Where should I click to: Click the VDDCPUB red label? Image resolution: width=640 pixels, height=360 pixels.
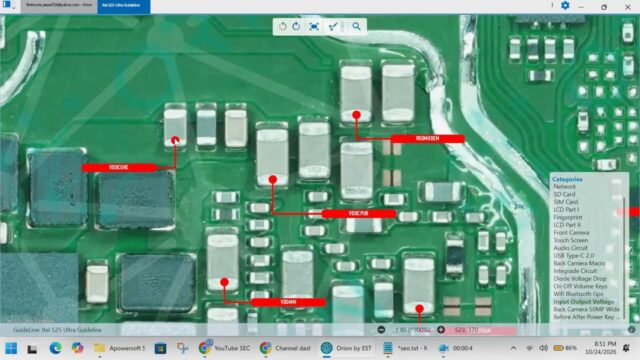pos(358,213)
